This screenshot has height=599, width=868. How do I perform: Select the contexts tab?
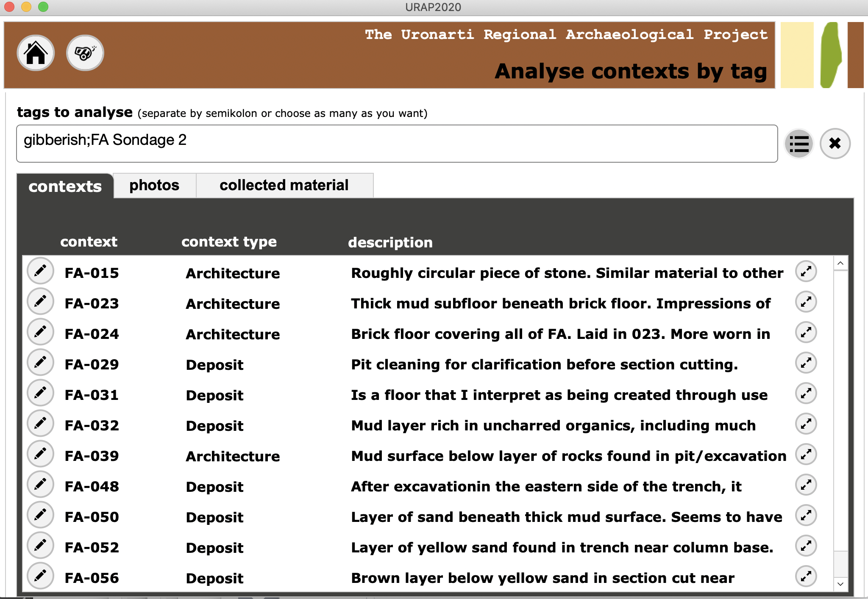[x=65, y=186]
